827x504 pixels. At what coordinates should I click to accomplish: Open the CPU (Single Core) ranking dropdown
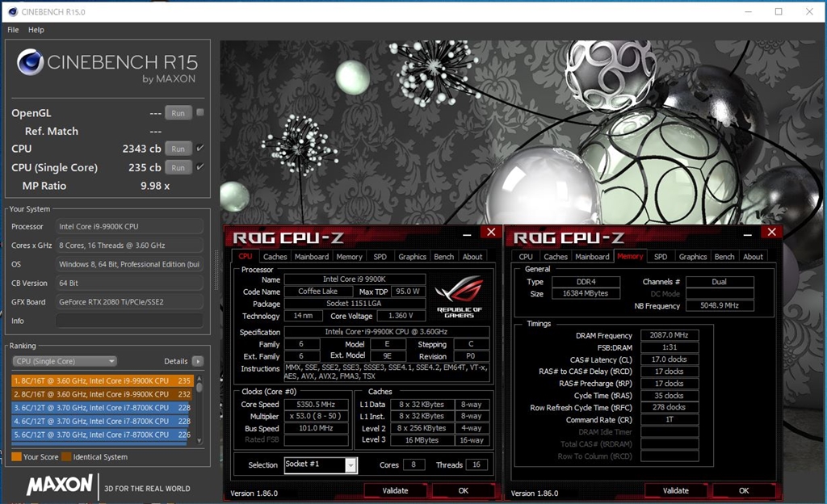[65, 361]
